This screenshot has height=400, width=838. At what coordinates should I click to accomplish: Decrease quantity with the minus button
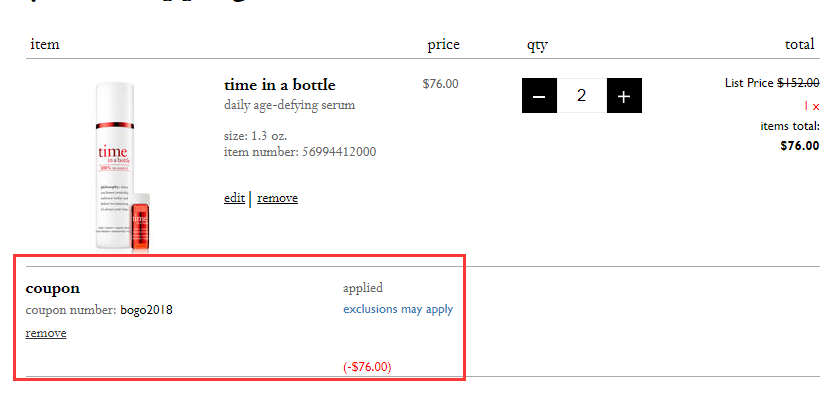pos(539,96)
